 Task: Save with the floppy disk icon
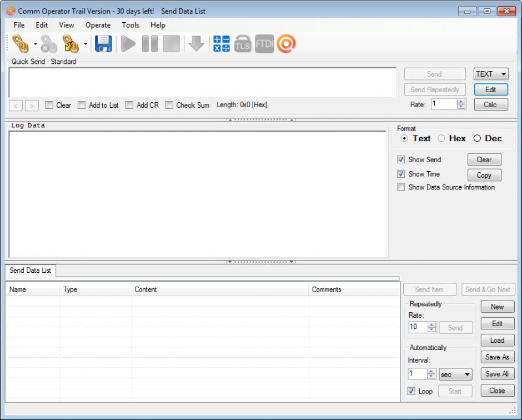(103, 44)
